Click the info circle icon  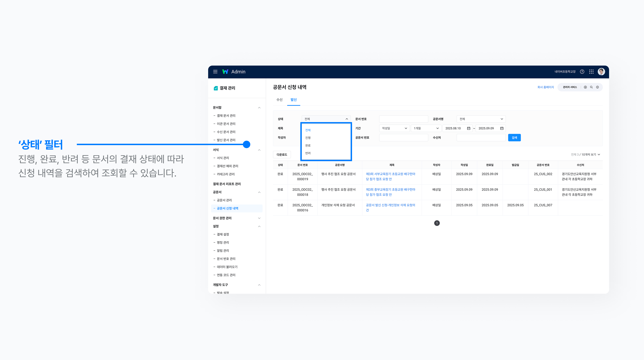click(597, 87)
